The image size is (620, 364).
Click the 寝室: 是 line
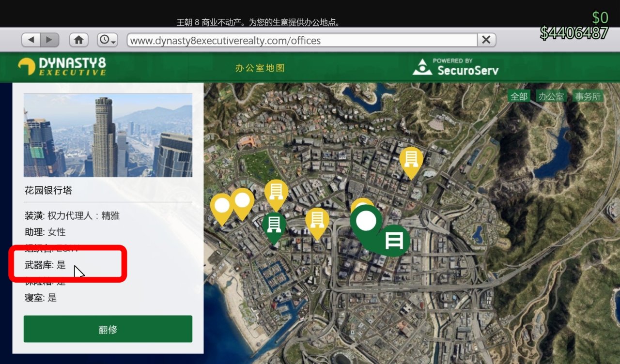pos(41,298)
